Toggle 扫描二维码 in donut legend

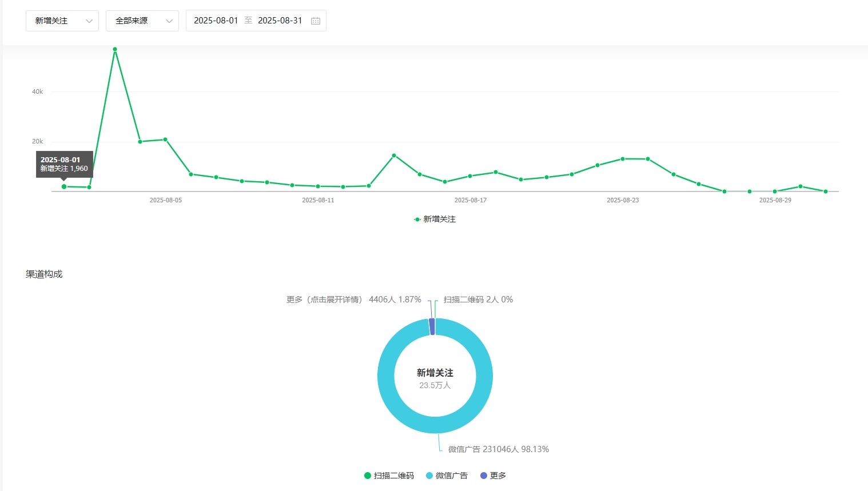point(389,476)
